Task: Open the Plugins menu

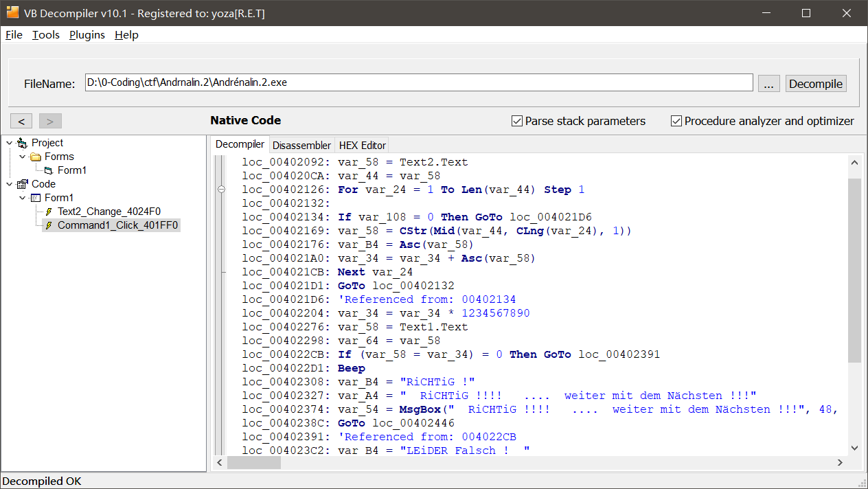Action: (87, 35)
